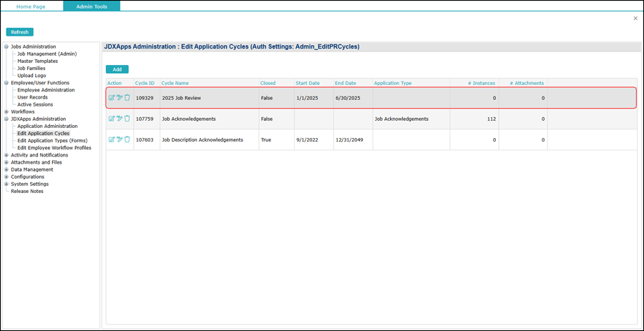Click the edit icon for cycle 107603
This screenshot has width=644, height=331.
tap(112, 139)
